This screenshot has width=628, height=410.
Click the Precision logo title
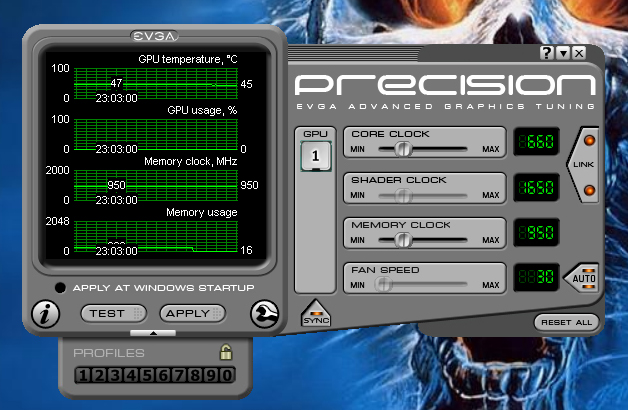445,84
